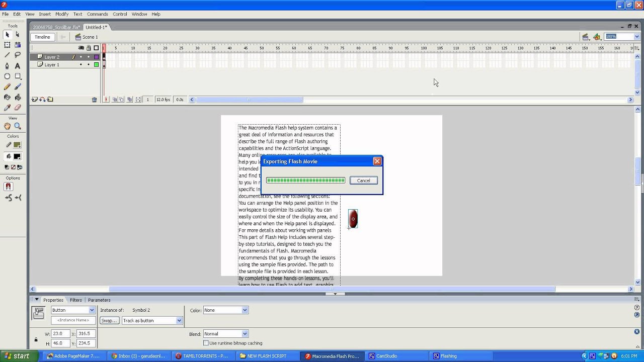Select the Oval tool
The width and height of the screenshot is (644, 362).
[x=7, y=76]
